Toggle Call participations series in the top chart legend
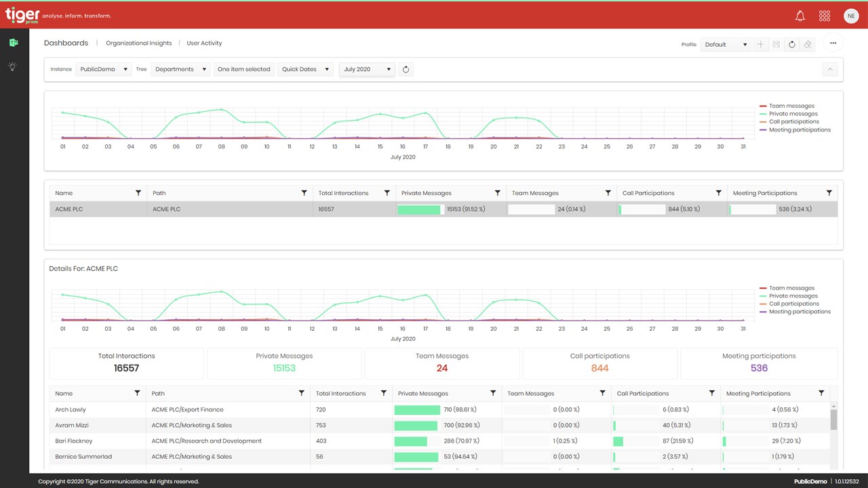 pos(789,122)
